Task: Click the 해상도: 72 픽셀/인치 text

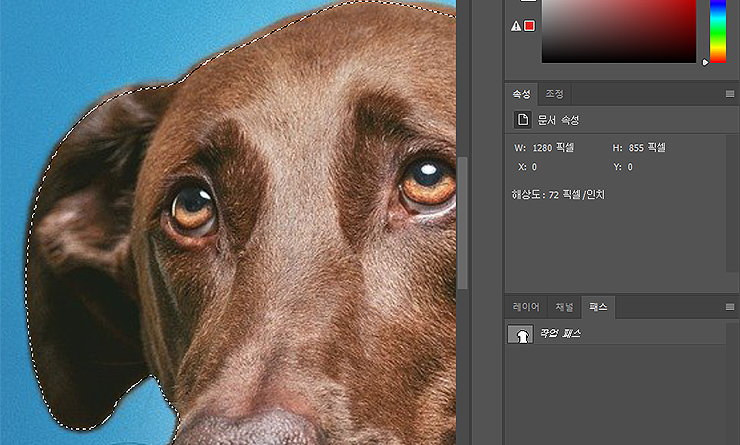Action: tap(558, 194)
